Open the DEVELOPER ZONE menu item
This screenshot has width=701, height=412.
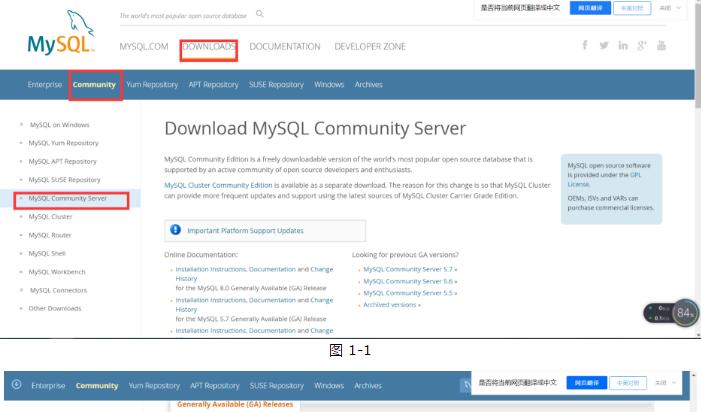(x=370, y=46)
